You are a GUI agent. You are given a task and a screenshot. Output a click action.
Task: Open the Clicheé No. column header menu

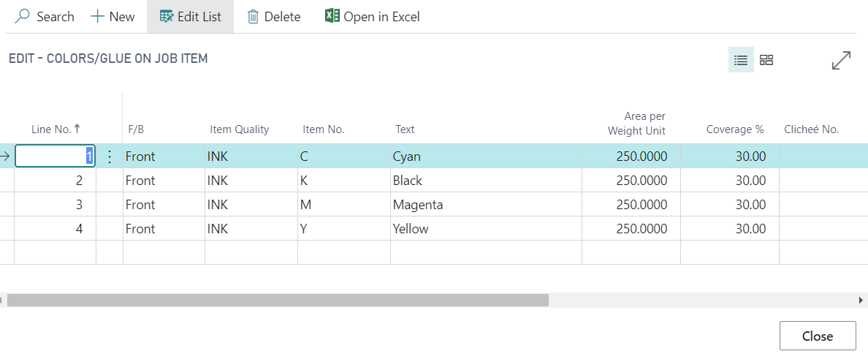coord(812,129)
